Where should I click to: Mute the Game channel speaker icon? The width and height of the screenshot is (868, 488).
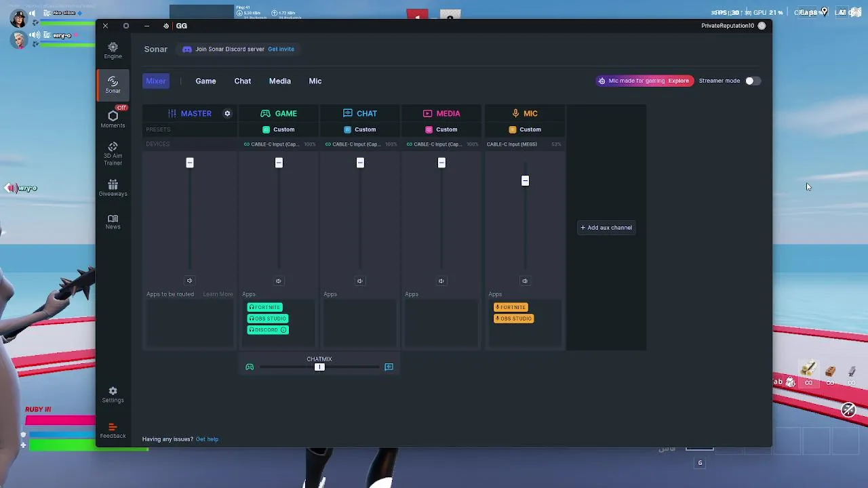point(278,281)
